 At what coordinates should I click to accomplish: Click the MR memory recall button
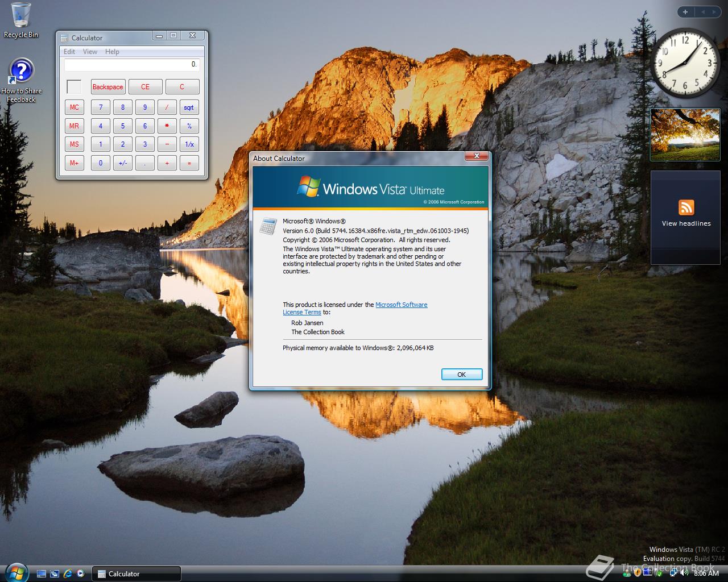(74, 126)
